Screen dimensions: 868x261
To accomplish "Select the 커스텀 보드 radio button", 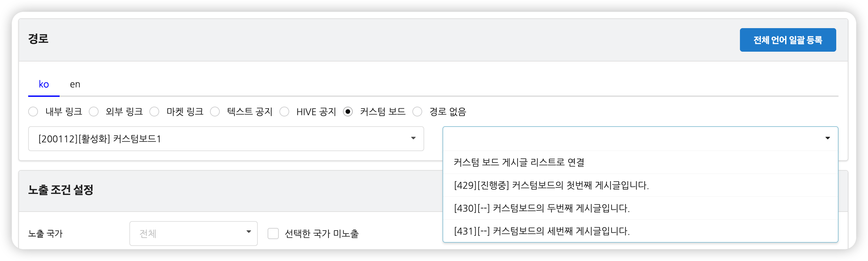I will pyautogui.click(x=348, y=112).
